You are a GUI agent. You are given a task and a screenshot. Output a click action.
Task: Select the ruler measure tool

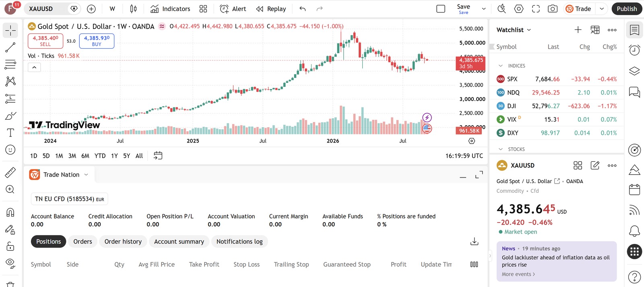click(x=10, y=172)
